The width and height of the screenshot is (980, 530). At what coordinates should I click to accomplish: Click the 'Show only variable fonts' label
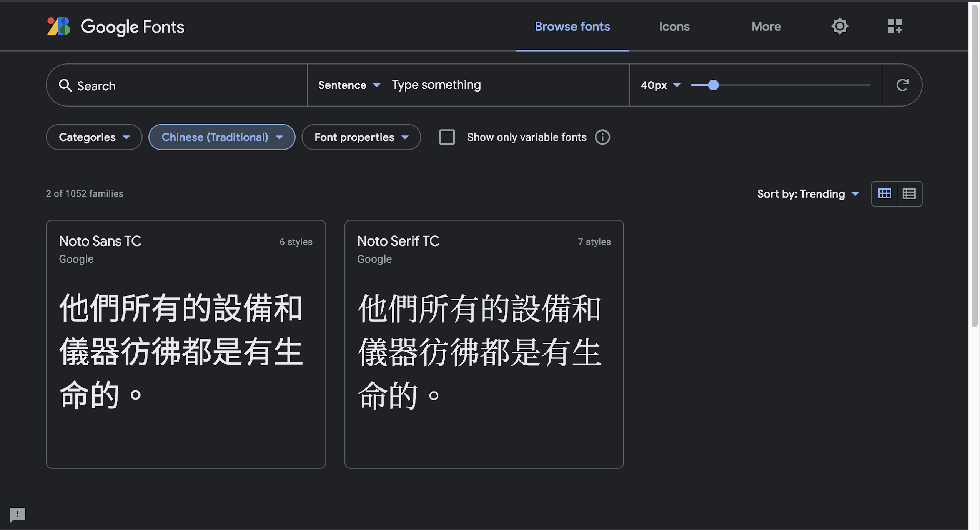click(526, 137)
